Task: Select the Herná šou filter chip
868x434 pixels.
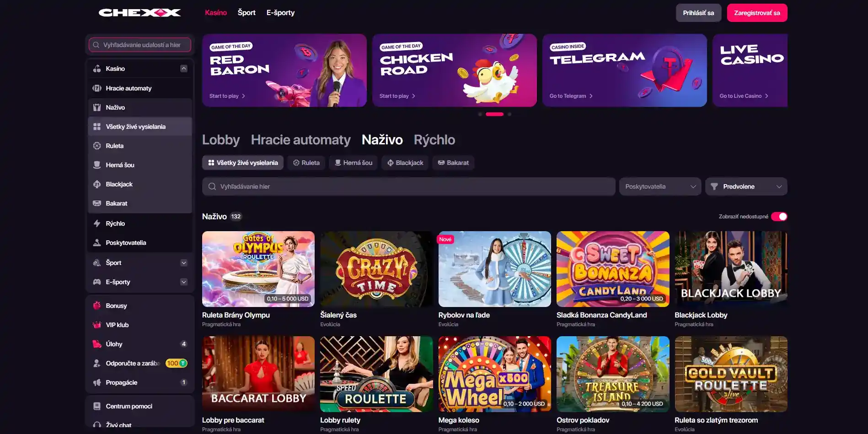Action: [x=353, y=163]
